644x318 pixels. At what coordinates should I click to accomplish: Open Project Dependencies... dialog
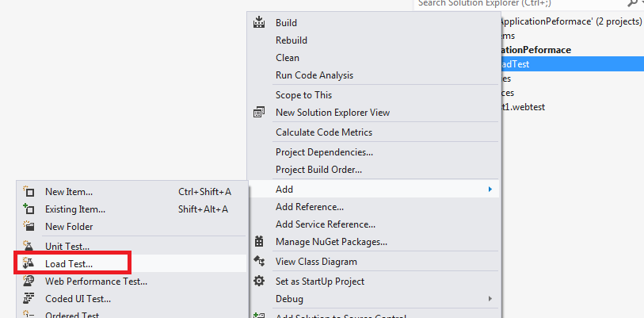[x=324, y=151]
